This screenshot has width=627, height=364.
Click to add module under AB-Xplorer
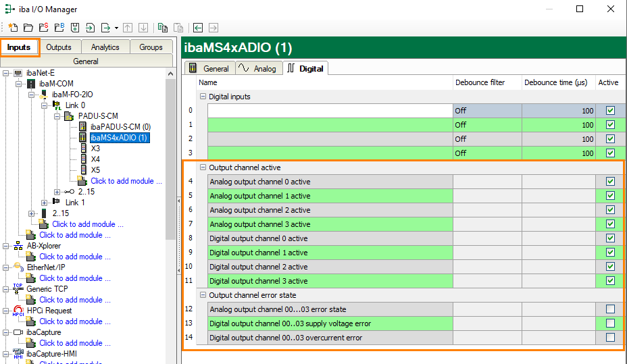pyautogui.click(x=70, y=257)
